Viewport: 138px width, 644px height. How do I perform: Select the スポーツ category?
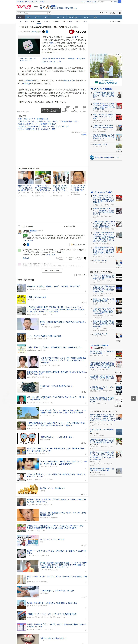coord(56,21)
